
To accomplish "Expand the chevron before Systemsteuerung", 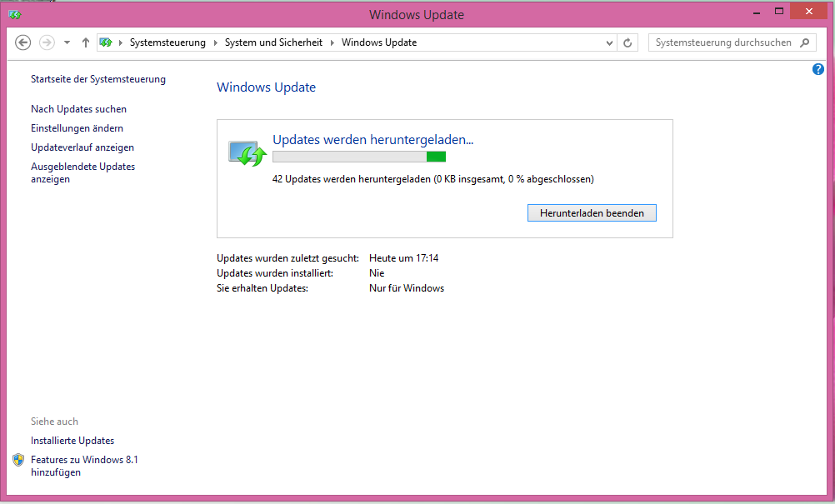I will point(121,42).
